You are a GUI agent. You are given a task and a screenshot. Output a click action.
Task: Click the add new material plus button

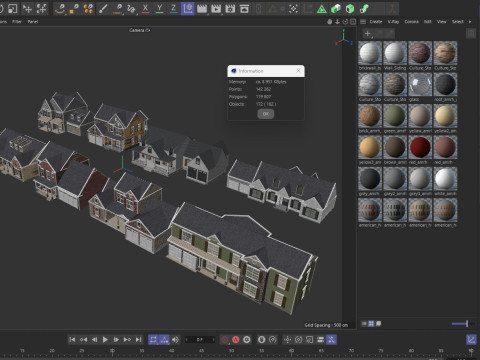(x=367, y=33)
